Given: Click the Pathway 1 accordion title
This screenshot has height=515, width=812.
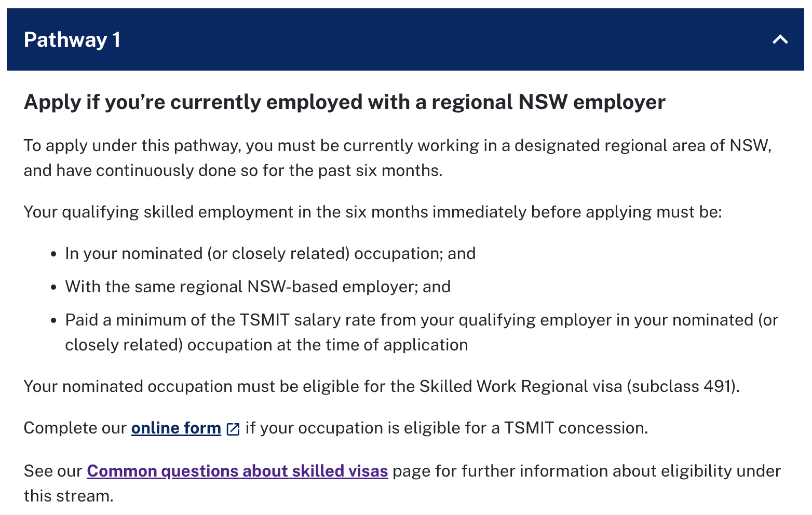Looking at the screenshot, I should tap(72, 40).
